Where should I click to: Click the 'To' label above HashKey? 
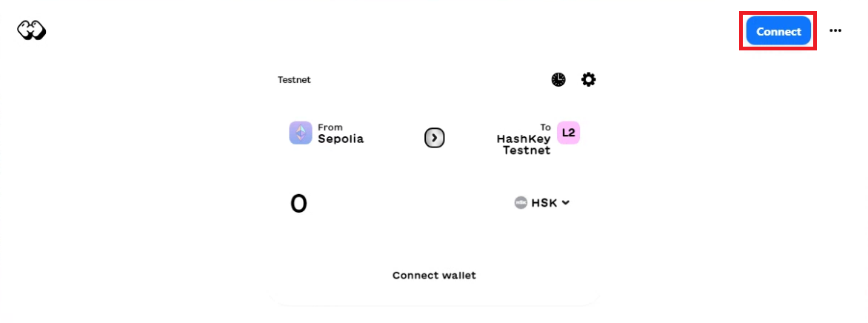point(546,127)
